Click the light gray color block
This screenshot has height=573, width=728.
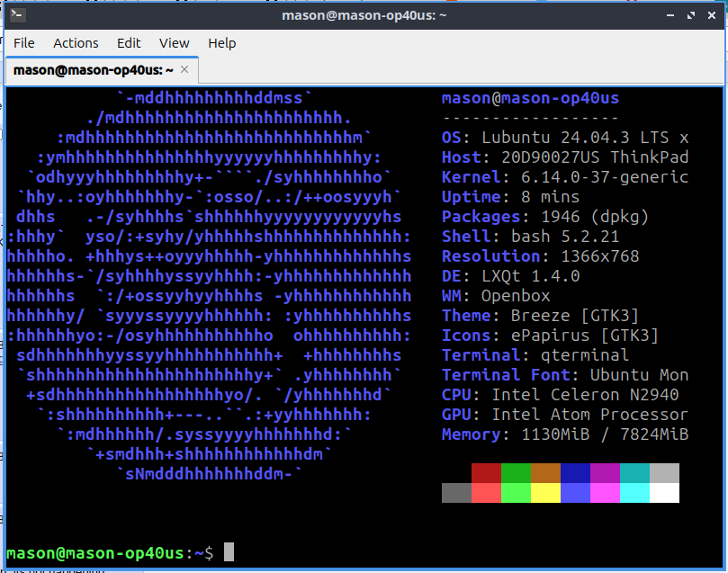(664, 473)
